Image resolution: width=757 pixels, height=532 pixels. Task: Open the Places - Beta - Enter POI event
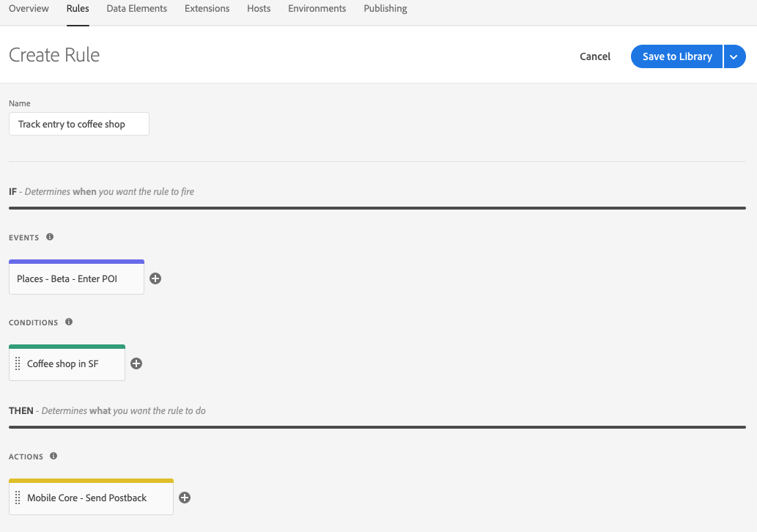(76, 278)
